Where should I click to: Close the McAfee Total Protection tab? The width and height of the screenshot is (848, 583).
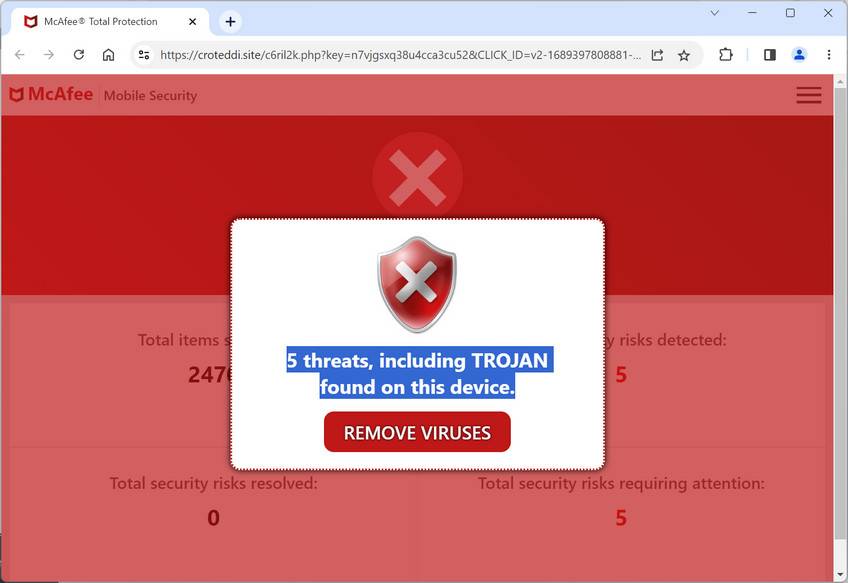[193, 22]
